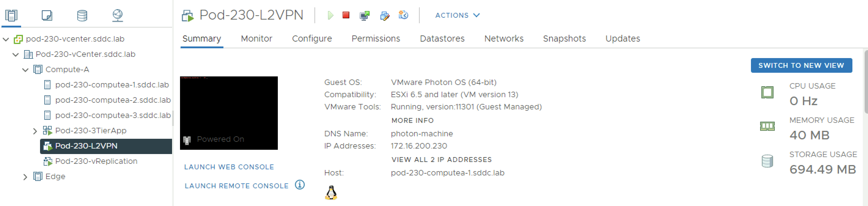Viewport: 868px width, 206px height.
Task: Click the green Power On button
Action: point(330,16)
